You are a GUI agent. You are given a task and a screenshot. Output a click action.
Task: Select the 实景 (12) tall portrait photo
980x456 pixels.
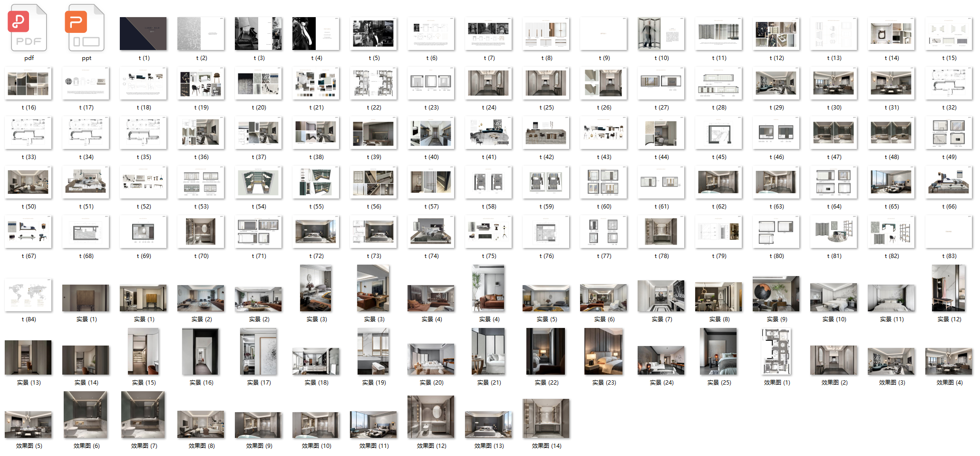(x=949, y=288)
